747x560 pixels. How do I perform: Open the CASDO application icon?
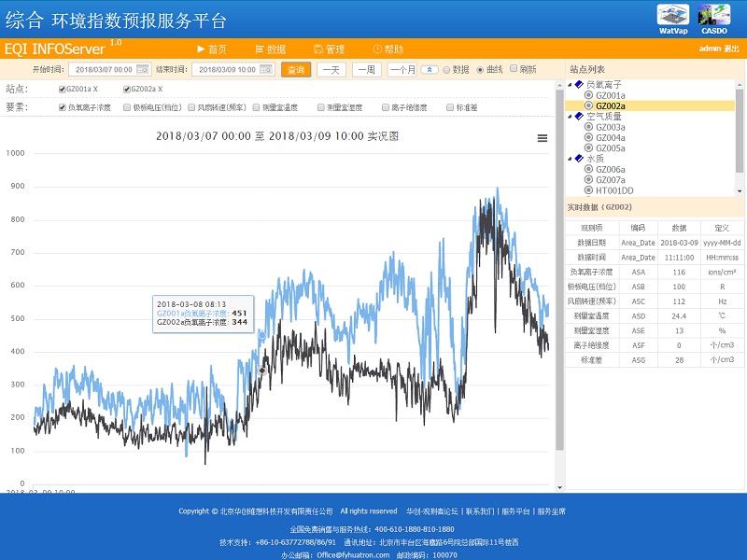pos(714,16)
